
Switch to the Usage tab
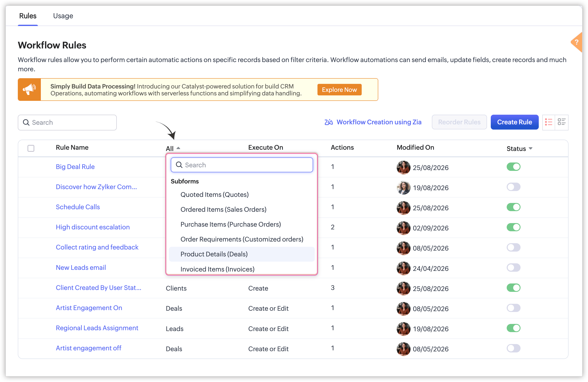[x=63, y=16]
